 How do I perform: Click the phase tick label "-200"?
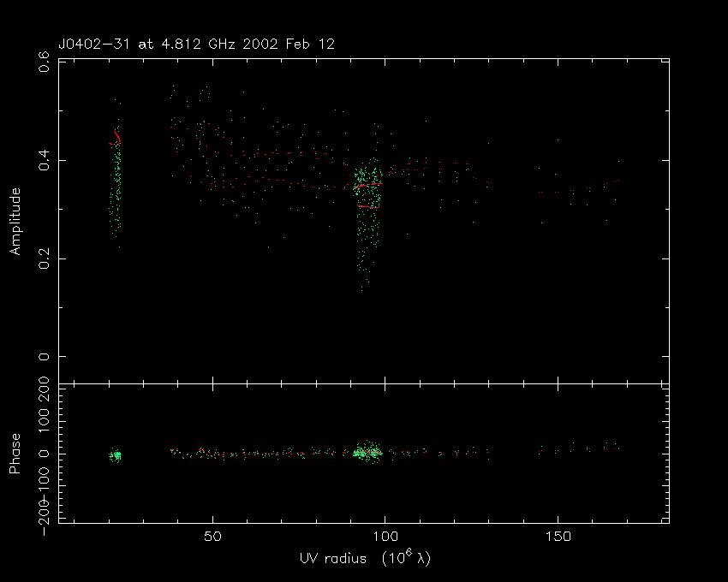pyautogui.click(x=44, y=518)
